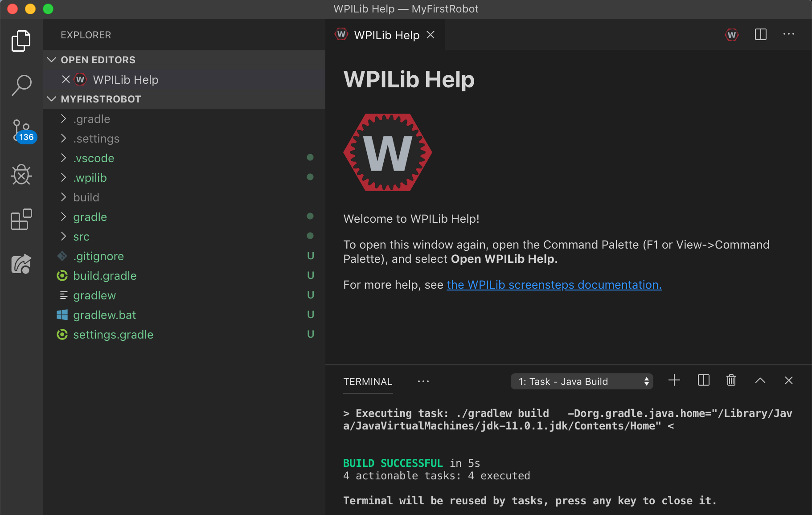Screen dimensions: 812x515
Task: Open the Debug view bug icon
Action: (21, 175)
